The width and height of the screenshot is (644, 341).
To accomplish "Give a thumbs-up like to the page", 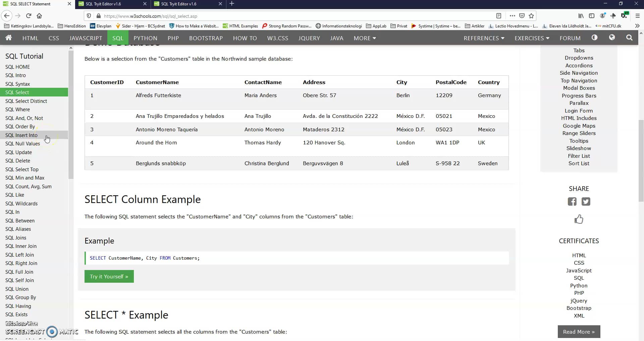I will [x=579, y=219].
